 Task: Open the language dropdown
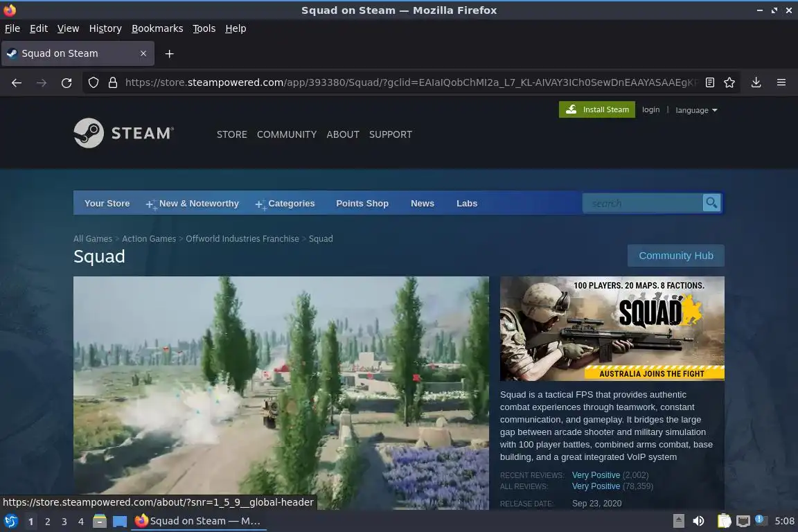[696, 110]
